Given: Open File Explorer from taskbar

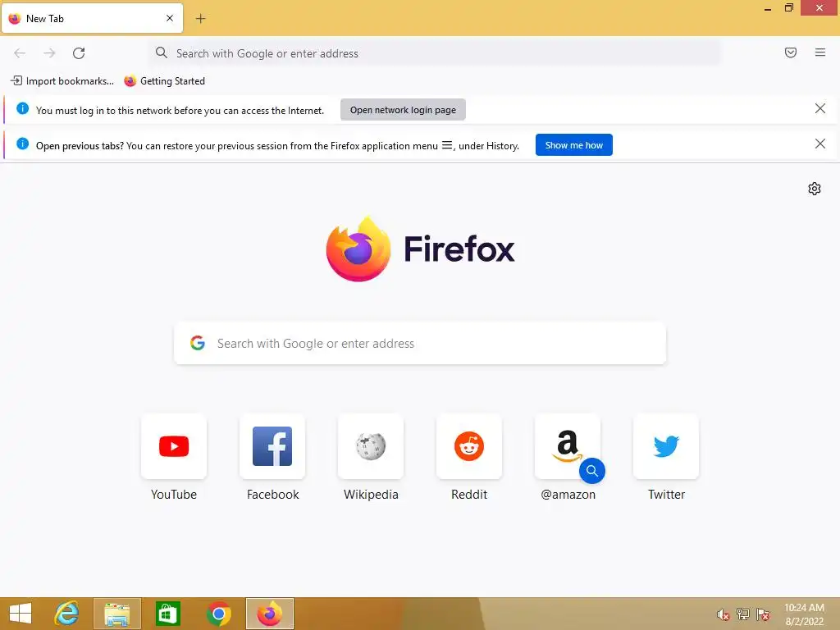Looking at the screenshot, I should [x=117, y=614].
